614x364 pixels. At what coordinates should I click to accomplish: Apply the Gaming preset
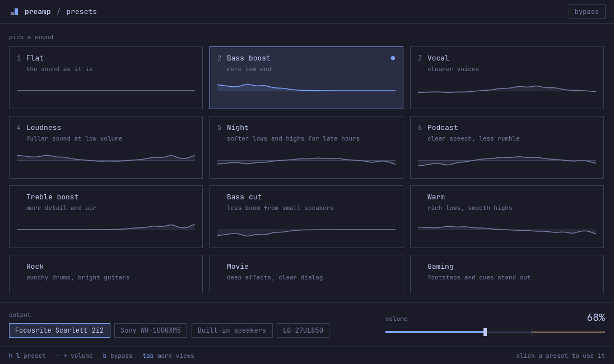tap(506, 274)
